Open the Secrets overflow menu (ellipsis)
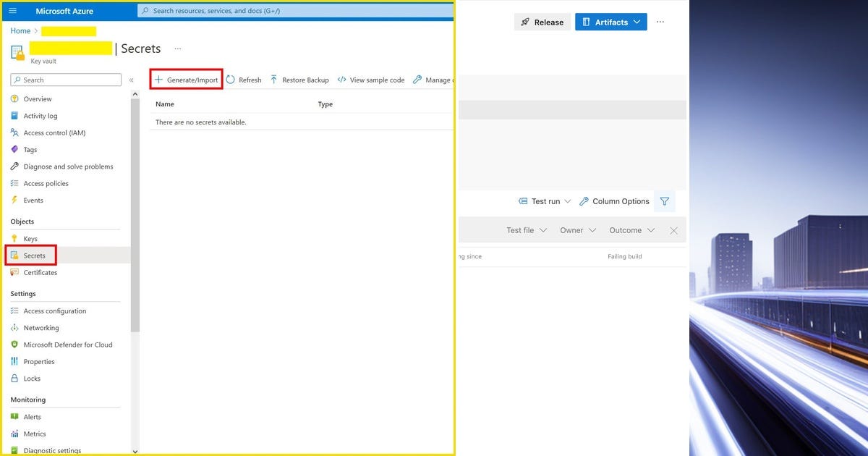This screenshot has width=868, height=456. pyautogui.click(x=177, y=48)
